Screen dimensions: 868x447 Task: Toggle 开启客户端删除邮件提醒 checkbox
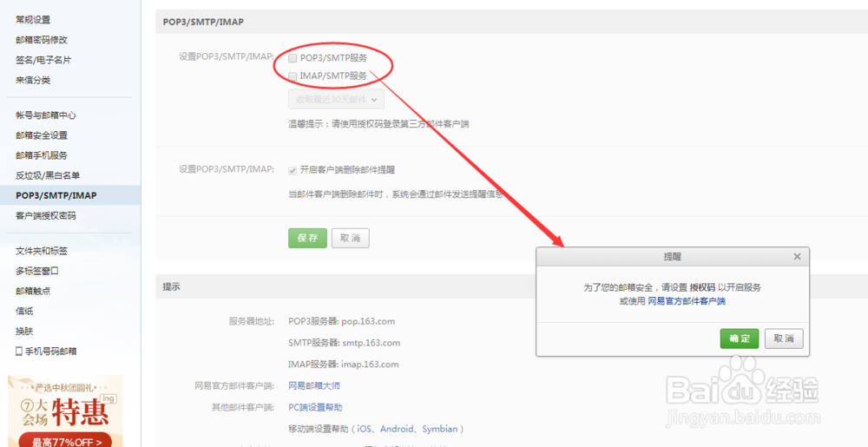pyautogui.click(x=293, y=170)
